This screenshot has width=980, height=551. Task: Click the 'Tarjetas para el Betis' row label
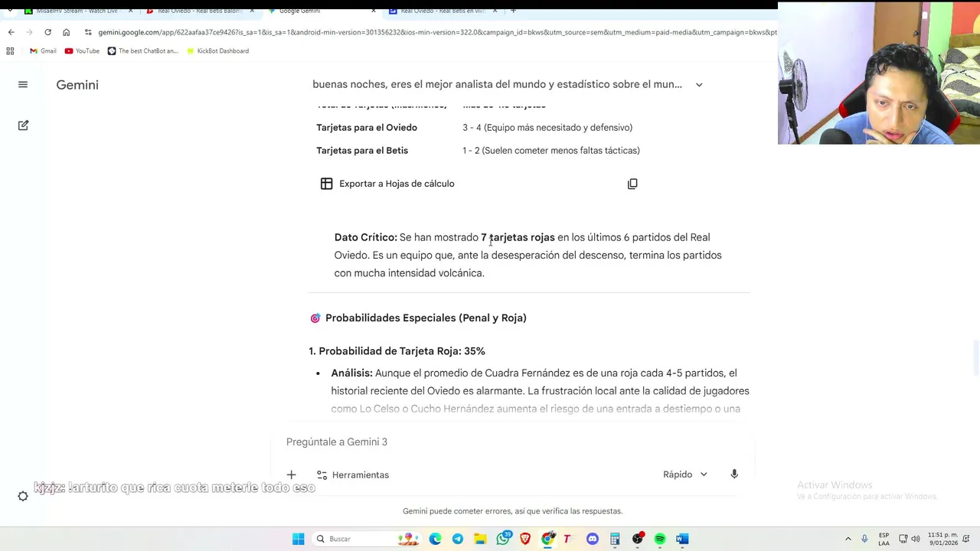point(362,151)
